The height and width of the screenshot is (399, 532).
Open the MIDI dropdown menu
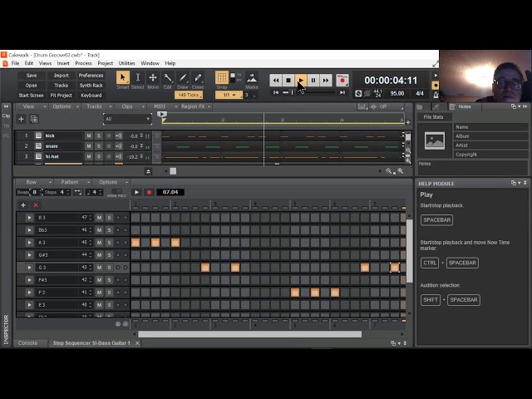click(x=164, y=106)
